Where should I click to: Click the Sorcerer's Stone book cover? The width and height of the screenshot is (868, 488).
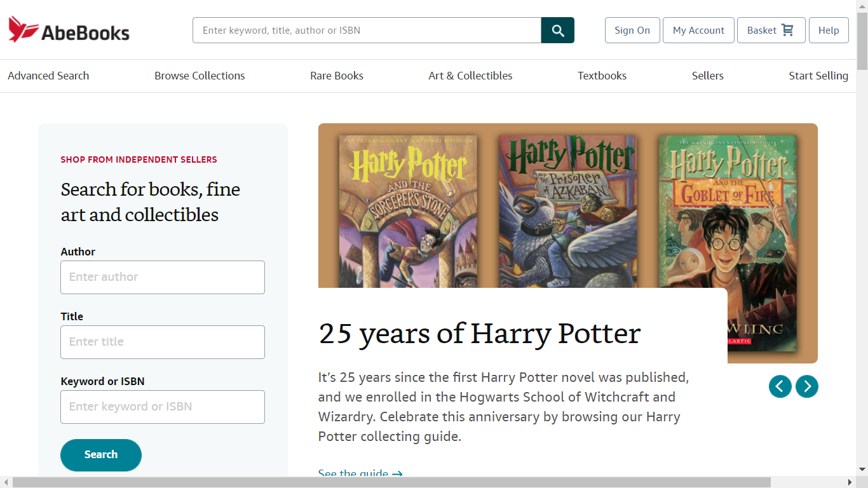tap(408, 210)
